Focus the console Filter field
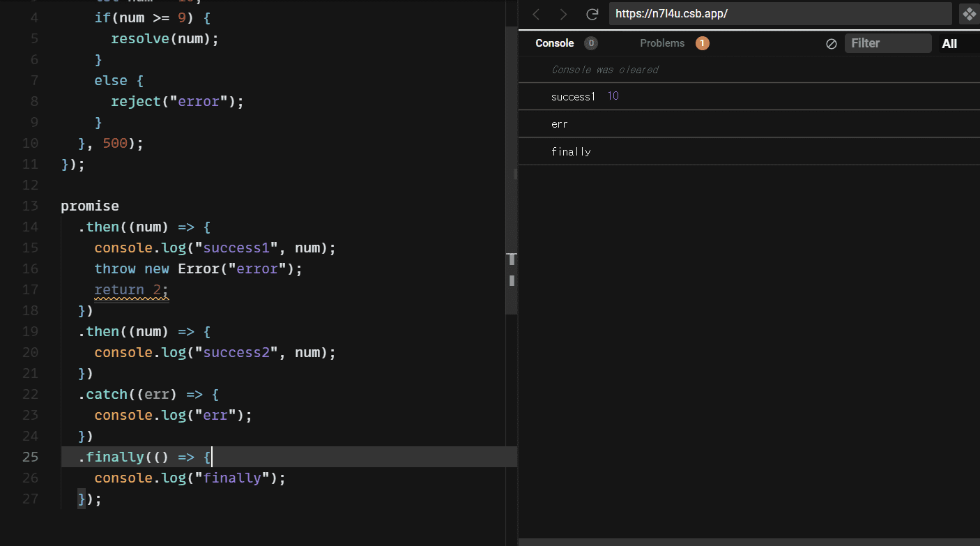Image resolution: width=980 pixels, height=546 pixels. coord(887,43)
